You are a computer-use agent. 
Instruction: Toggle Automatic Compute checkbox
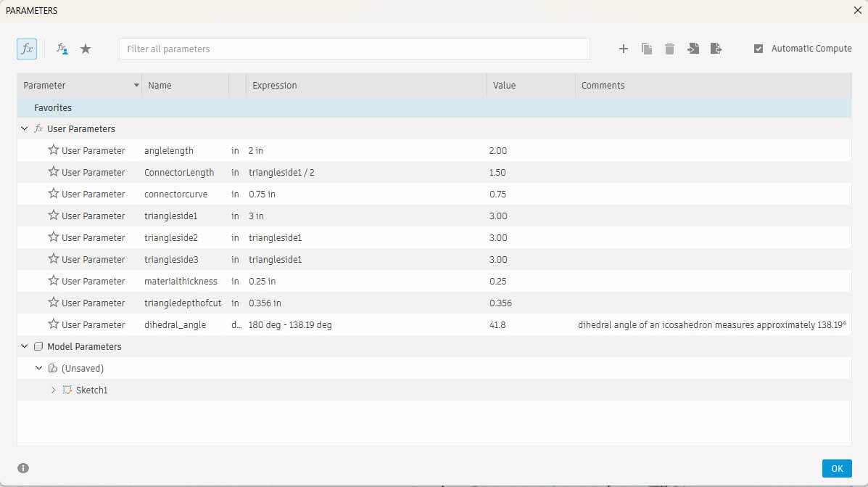click(759, 49)
